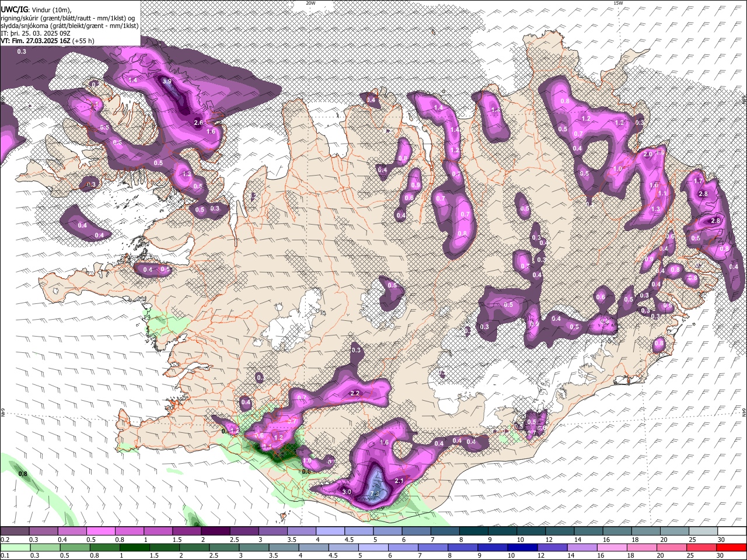Image resolution: width=747 pixels, height=560 pixels.
Task: Click the '15W' longitude label at the top edge
Action: click(618, 3)
